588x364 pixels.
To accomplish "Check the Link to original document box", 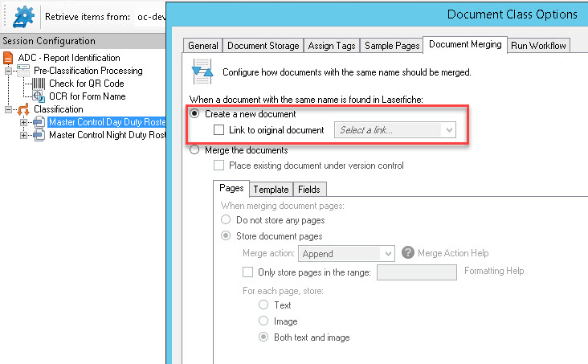I will (218, 130).
